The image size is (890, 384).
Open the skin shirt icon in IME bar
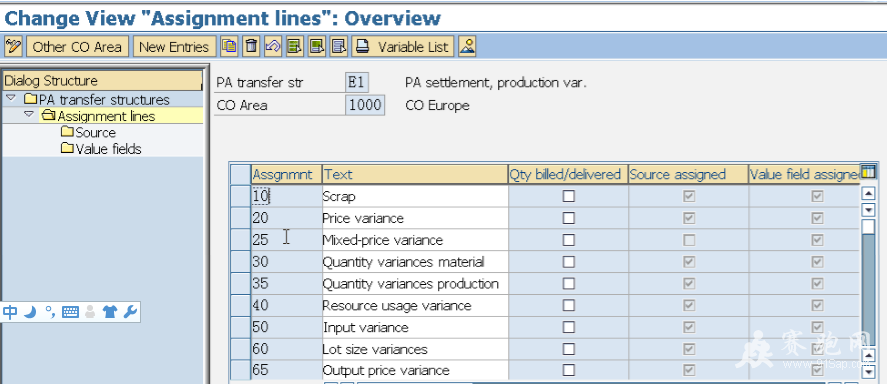[x=110, y=311]
